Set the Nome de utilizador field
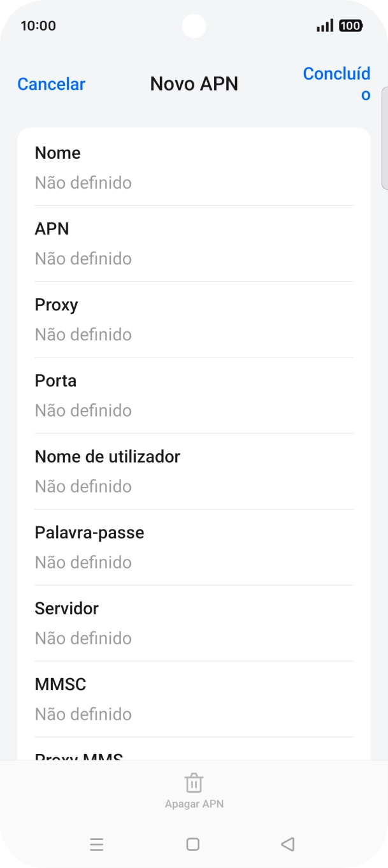The height and width of the screenshot is (868, 388). (x=194, y=471)
